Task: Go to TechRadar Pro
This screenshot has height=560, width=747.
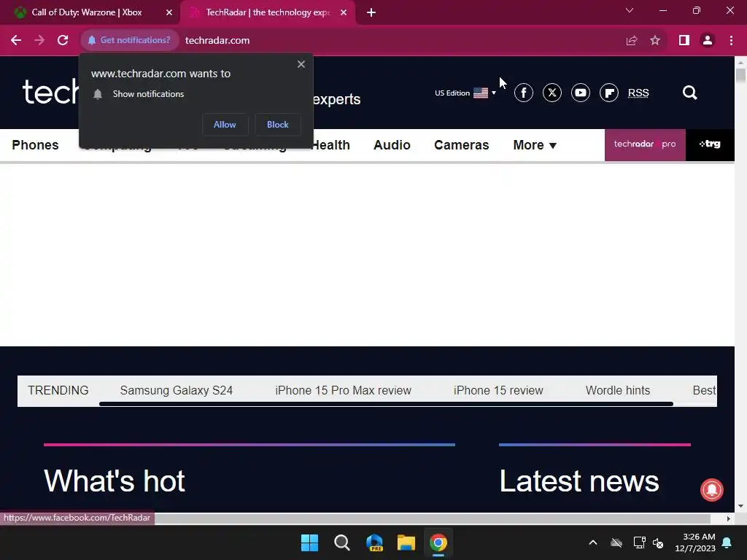Action: pos(645,145)
